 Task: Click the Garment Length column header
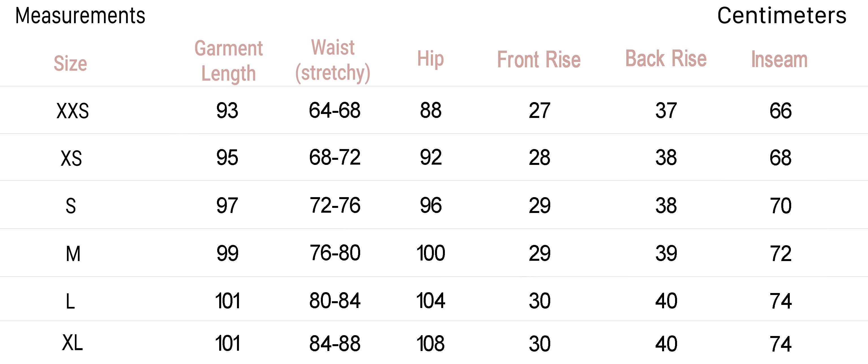point(229,61)
